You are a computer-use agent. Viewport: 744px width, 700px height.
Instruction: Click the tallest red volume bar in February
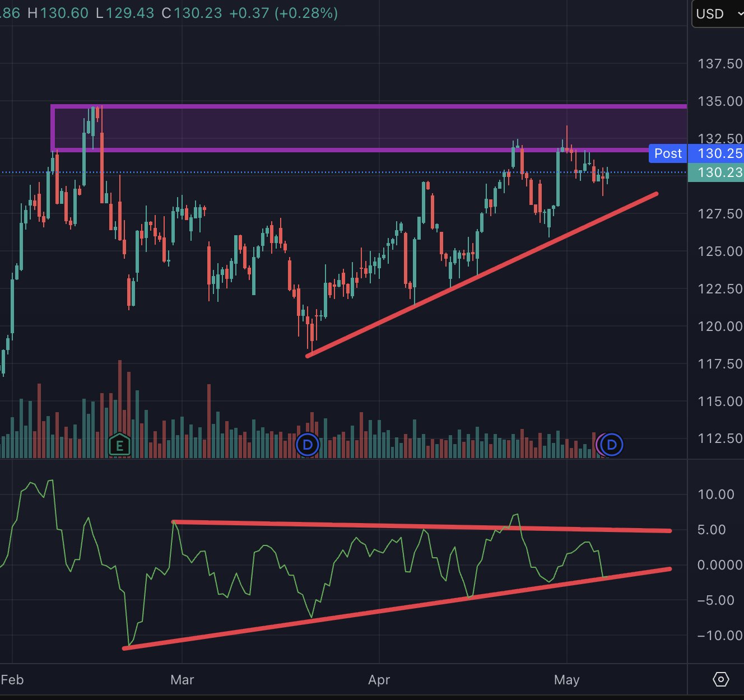[119, 409]
